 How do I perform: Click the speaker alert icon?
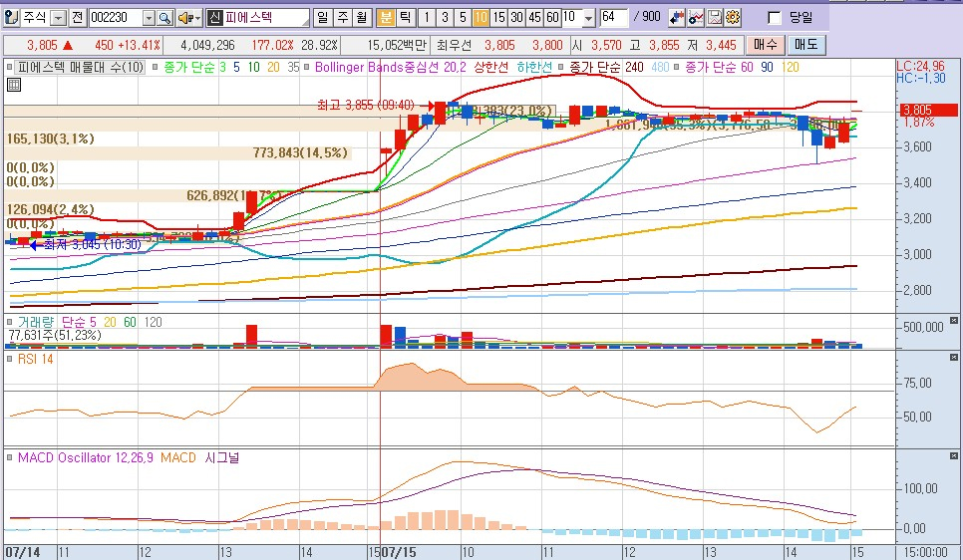[x=185, y=18]
